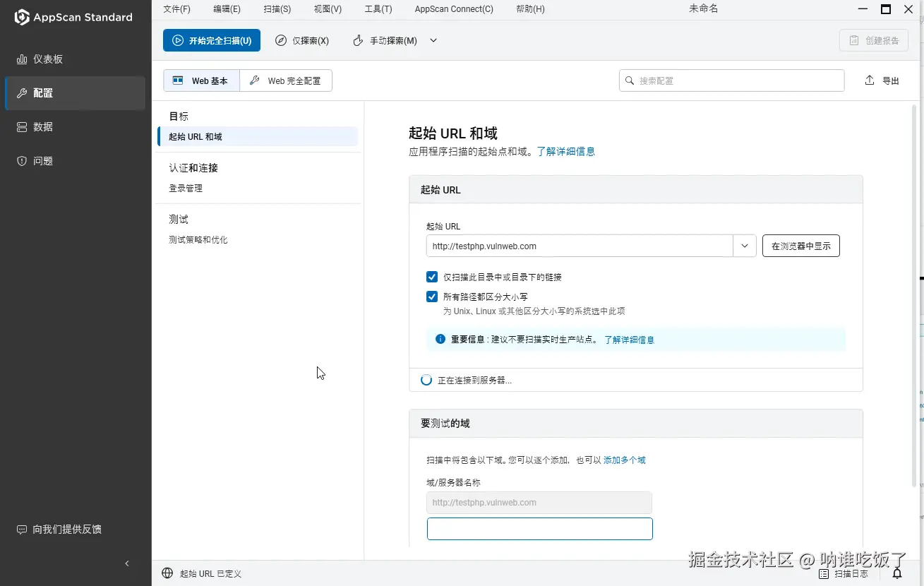Open 数据 section in sidebar

[x=76, y=127]
